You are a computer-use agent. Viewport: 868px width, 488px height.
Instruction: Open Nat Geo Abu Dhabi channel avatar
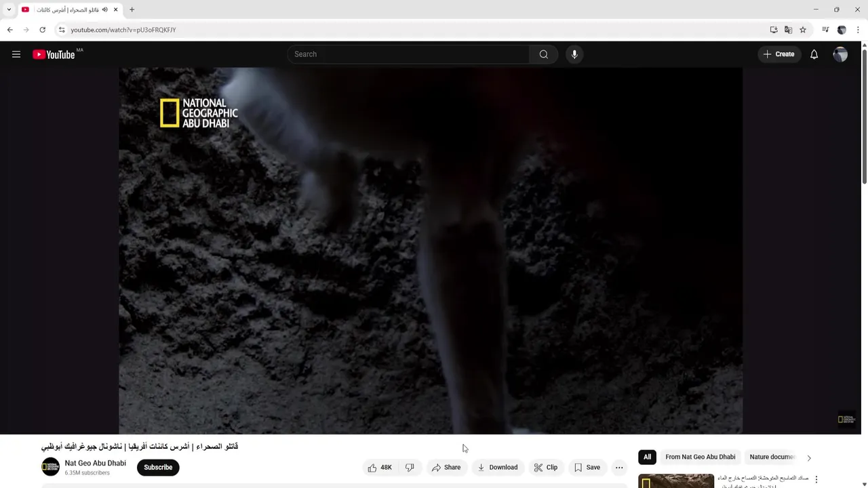pos(50,467)
